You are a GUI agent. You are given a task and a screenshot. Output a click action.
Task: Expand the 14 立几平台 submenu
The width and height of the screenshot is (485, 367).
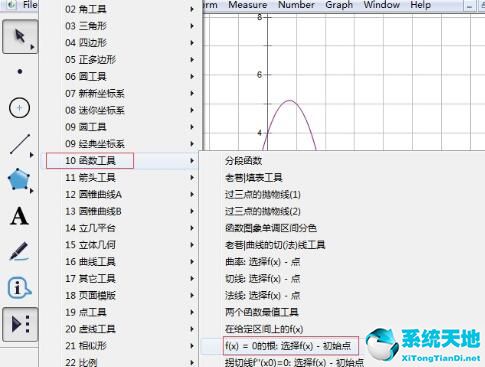tap(120, 228)
